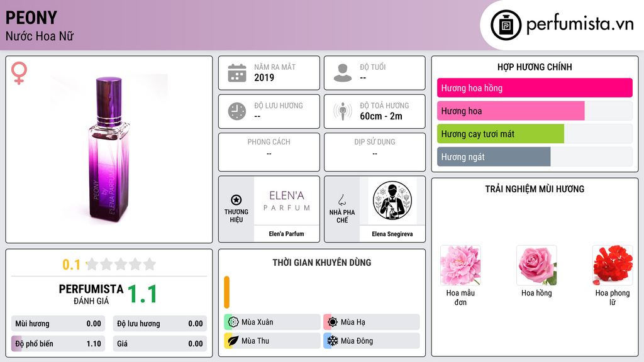Click the perfumer portrait round illustration

(392, 200)
